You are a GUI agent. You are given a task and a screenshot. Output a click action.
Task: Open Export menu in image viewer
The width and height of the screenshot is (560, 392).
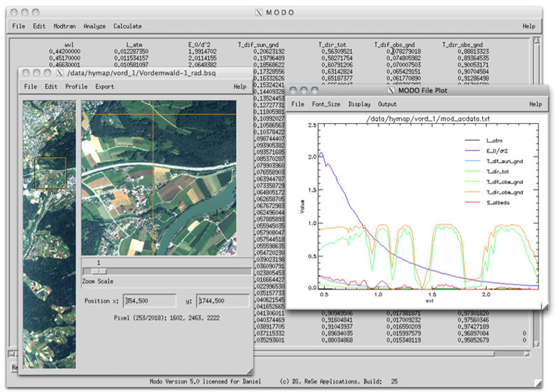[x=105, y=87]
